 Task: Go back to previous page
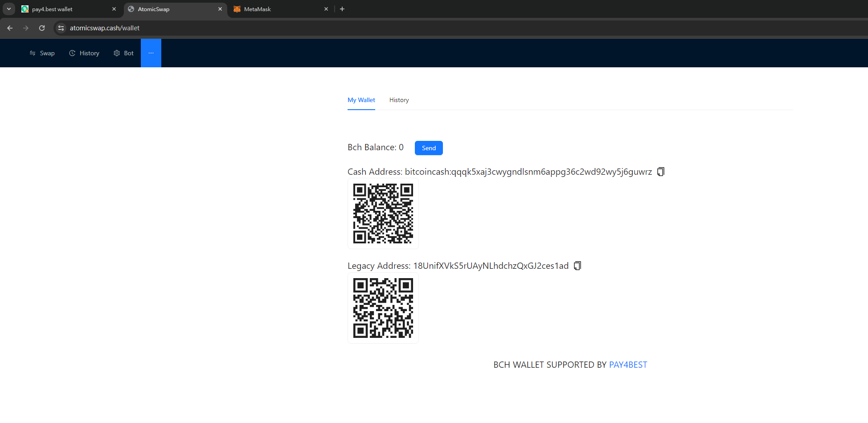[10, 28]
